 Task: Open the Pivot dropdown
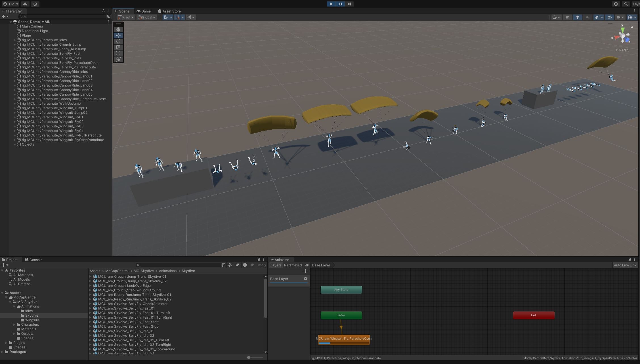tap(126, 17)
